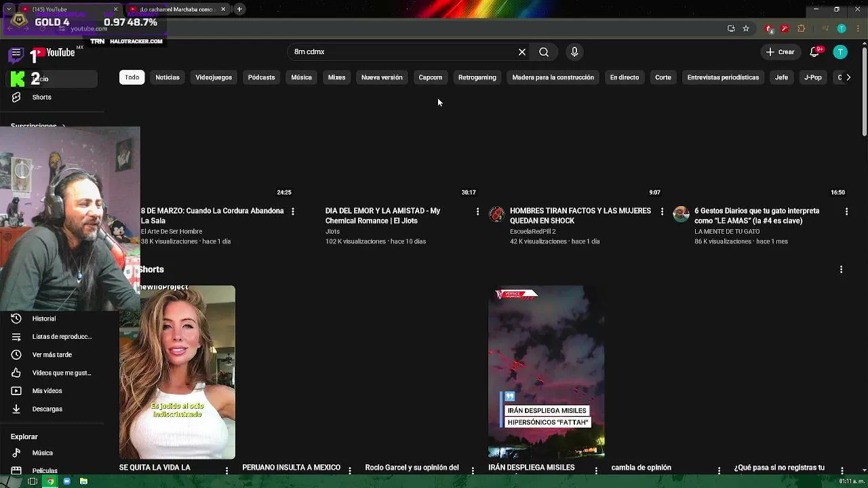Open video 8 DE MARZO: Cuando La Cordura
This screenshot has height=488, width=868.
(212, 216)
